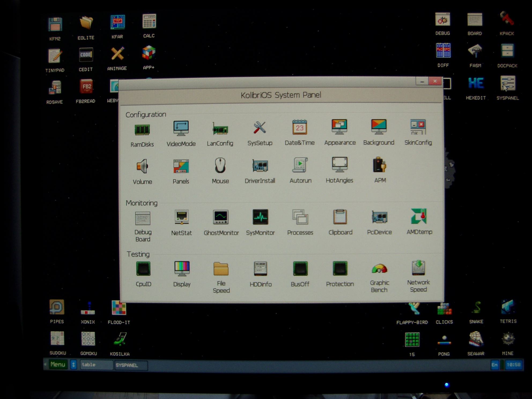This screenshot has height=399, width=532.
Task: Open RDSAVE desktop icon
Action: click(x=55, y=87)
